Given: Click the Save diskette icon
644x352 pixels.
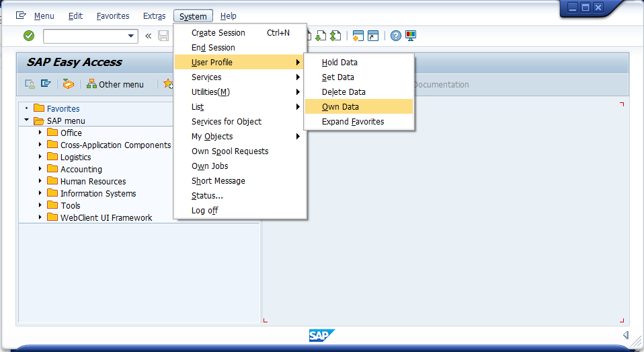Looking at the screenshot, I should click(163, 36).
